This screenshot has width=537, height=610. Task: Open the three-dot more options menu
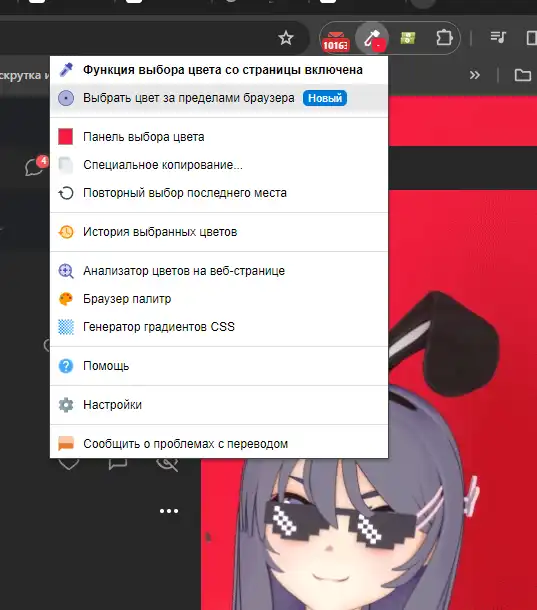click(169, 511)
